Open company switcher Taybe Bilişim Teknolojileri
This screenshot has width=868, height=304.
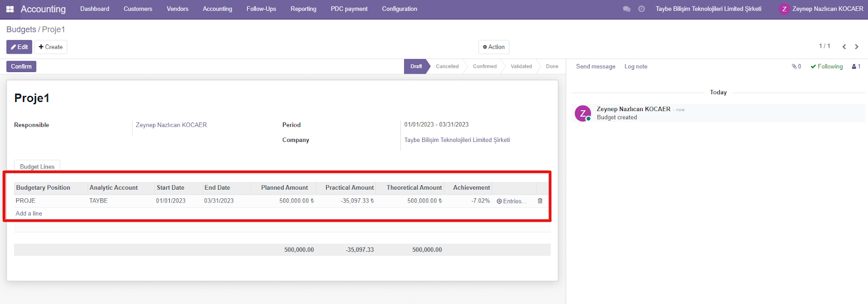(709, 9)
